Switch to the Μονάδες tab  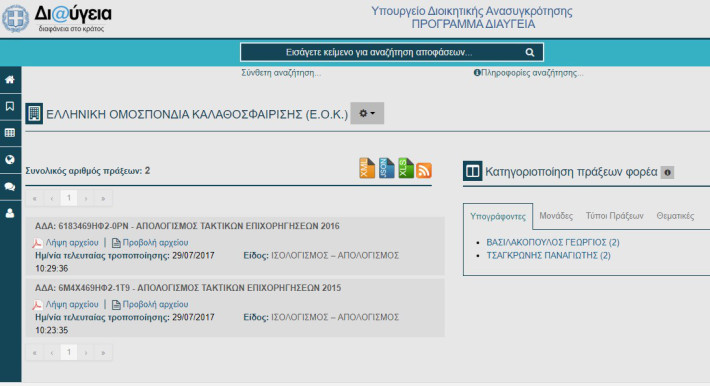click(556, 216)
